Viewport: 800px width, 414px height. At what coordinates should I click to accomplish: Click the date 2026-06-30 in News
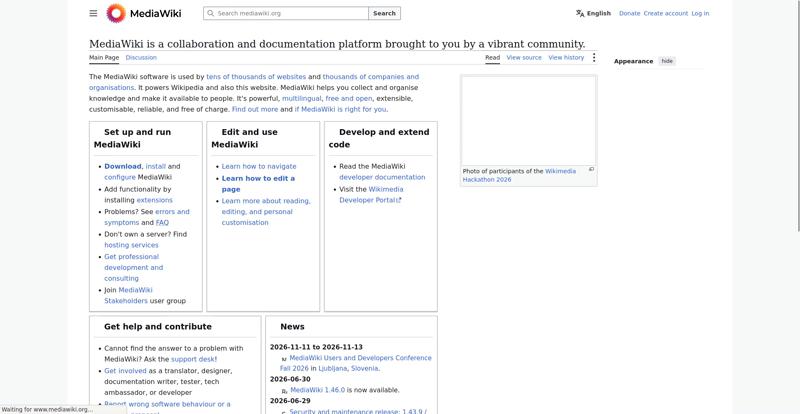(x=290, y=379)
